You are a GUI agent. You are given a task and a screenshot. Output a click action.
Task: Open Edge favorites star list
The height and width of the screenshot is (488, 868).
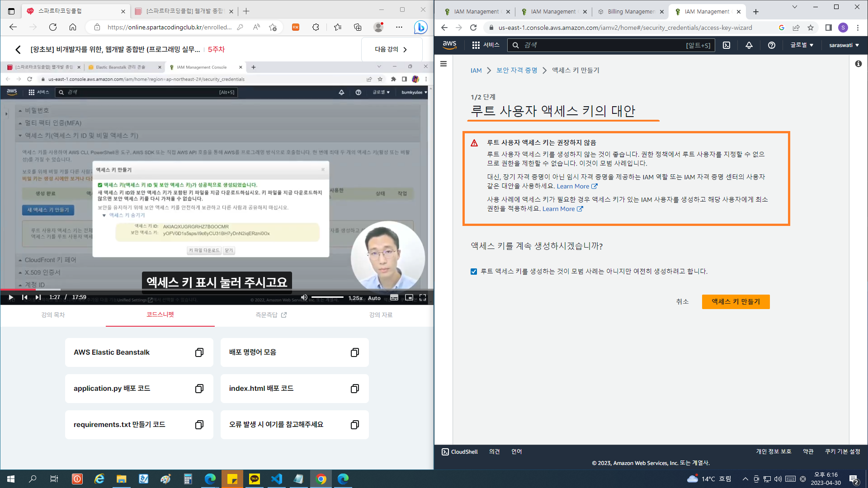[337, 27]
